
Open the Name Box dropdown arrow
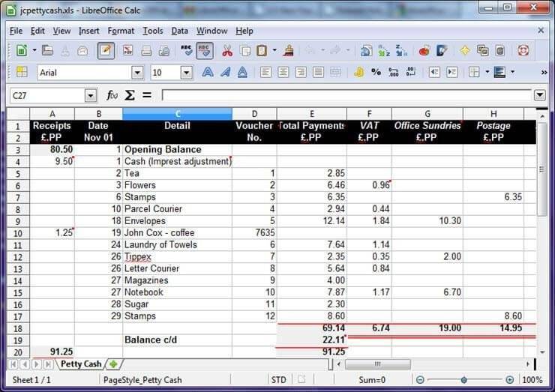click(91, 95)
